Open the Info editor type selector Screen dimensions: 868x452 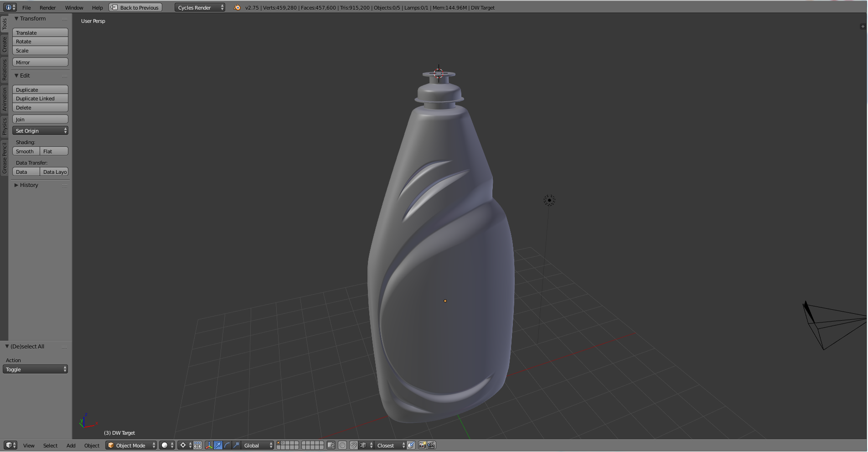tap(10, 7)
